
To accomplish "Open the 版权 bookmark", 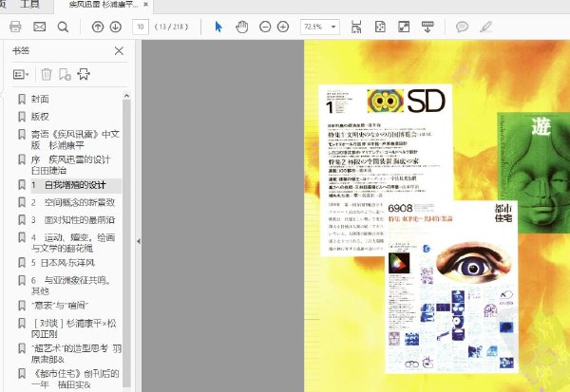I will pyautogui.click(x=40, y=117).
